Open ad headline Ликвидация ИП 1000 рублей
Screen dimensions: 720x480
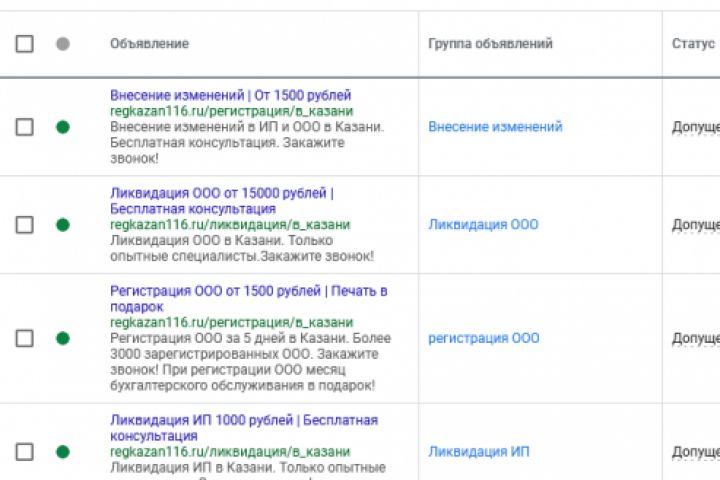point(243,420)
